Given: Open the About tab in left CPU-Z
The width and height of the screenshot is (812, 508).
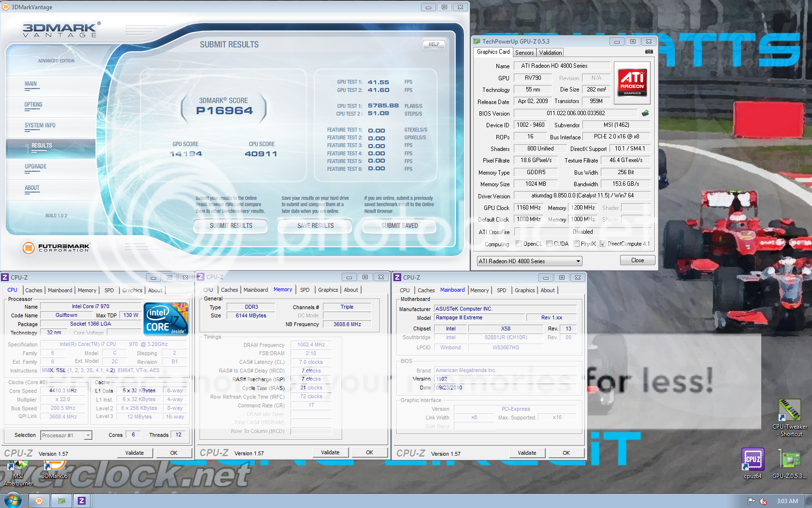Looking at the screenshot, I should [155, 290].
